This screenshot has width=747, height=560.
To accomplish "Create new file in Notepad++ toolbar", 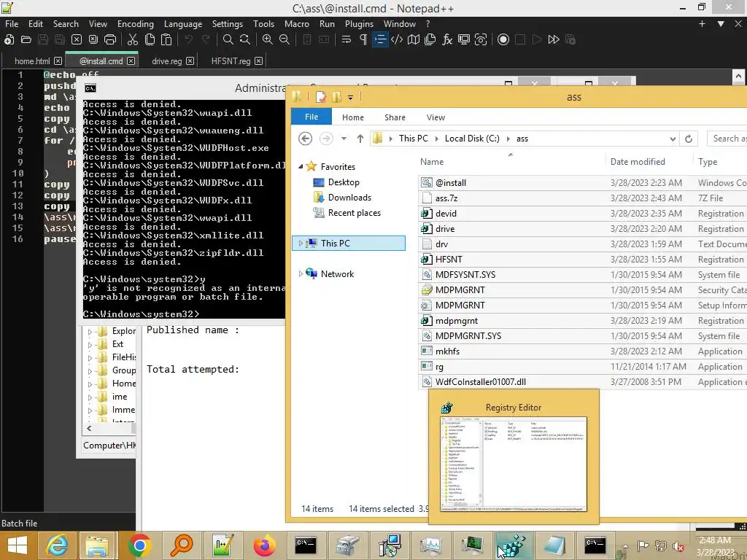I will pyautogui.click(x=9, y=39).
